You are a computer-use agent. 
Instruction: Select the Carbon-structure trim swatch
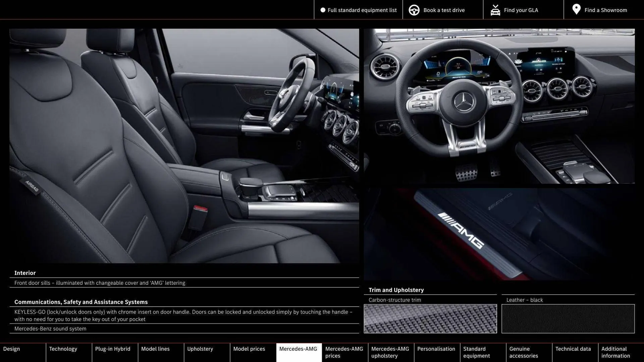430,319
